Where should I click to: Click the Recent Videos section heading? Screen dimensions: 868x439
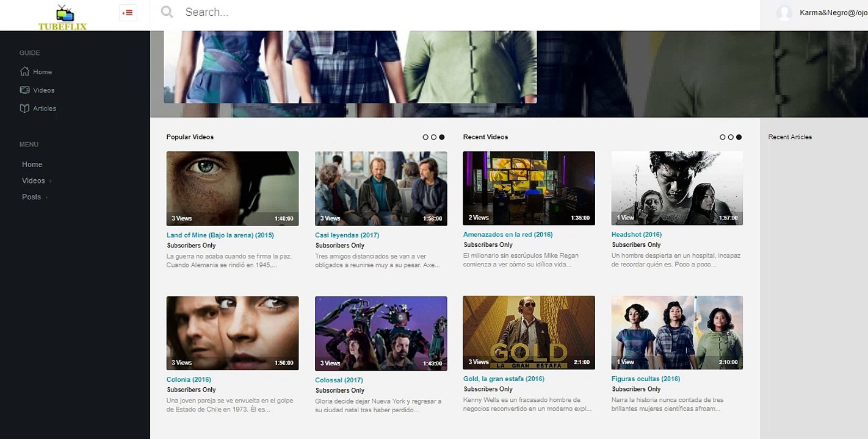pos(486,137)
